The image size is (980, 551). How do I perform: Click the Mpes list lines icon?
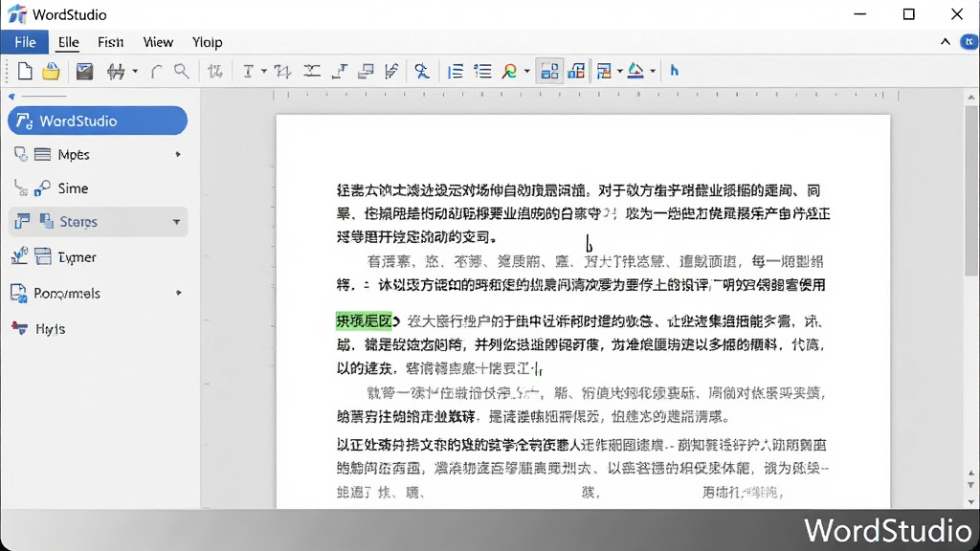coord(42,154)
